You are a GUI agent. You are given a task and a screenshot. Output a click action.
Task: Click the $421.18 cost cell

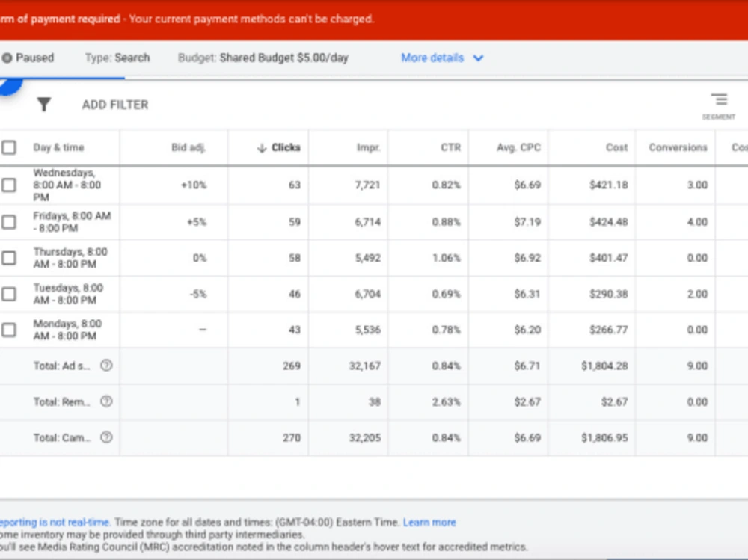608,185
